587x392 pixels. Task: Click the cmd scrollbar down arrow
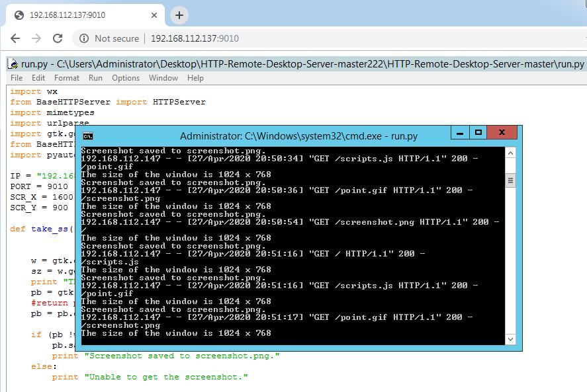click(x=510, y=339)
